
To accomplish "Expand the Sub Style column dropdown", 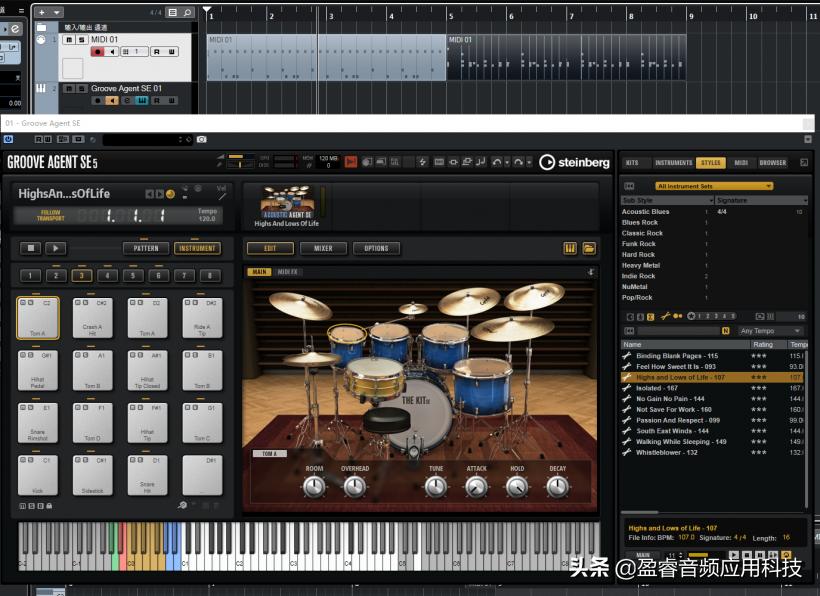I will (x=709, y=200).
